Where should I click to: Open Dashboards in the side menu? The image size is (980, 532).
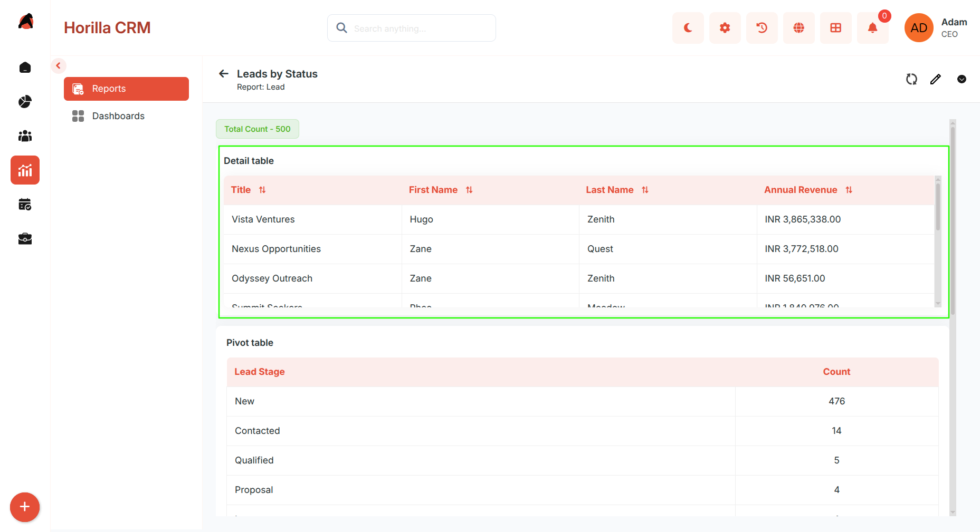point(126,116)
